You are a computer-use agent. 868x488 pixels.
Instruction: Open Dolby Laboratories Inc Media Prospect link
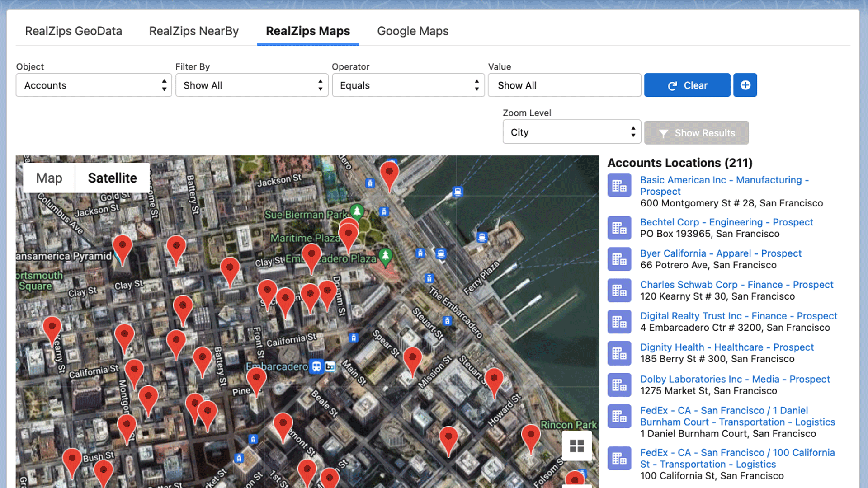[x=735, y=379]
